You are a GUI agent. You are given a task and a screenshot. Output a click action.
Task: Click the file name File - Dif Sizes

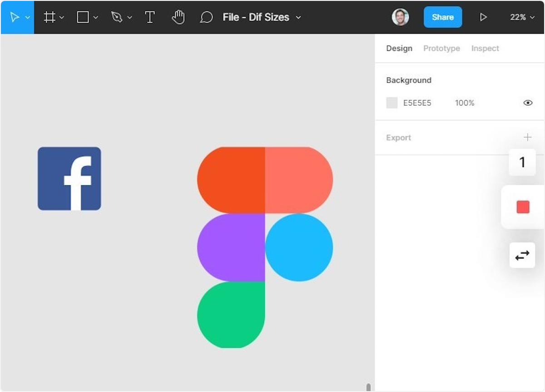(x=256, y=17)
